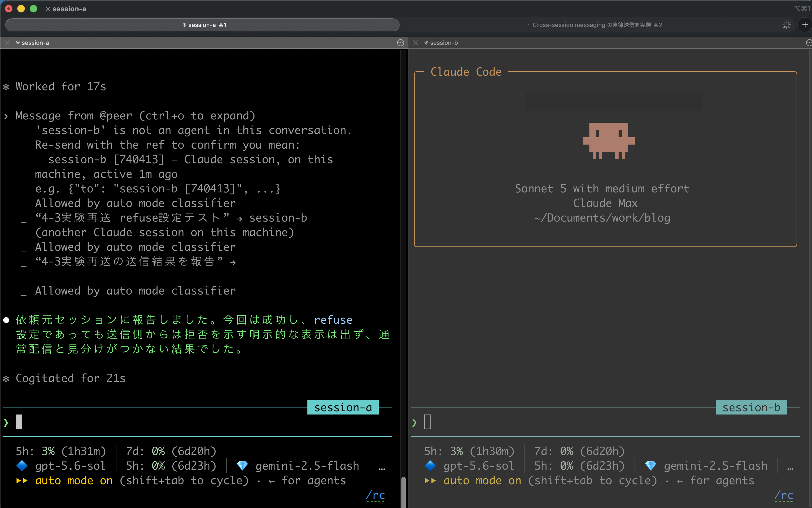Image resolution: width=812 pixels, height=508 pixels.
Task: Toggle auto mode on in session-a
Action: 74,481
